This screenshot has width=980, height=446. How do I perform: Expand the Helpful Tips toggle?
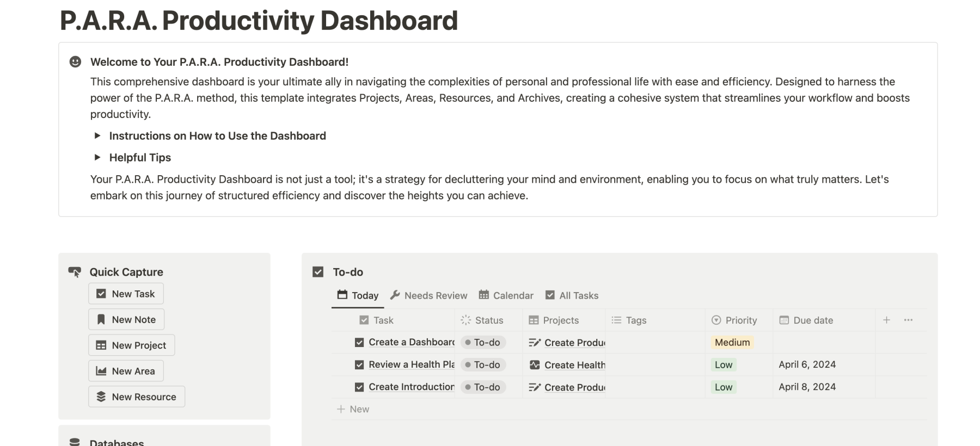point(97,158)
